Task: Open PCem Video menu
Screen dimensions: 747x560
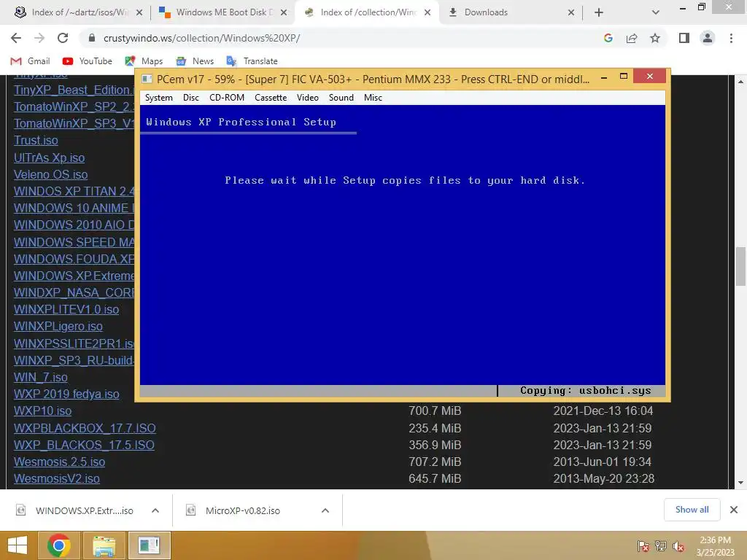Action: point(308,98)
